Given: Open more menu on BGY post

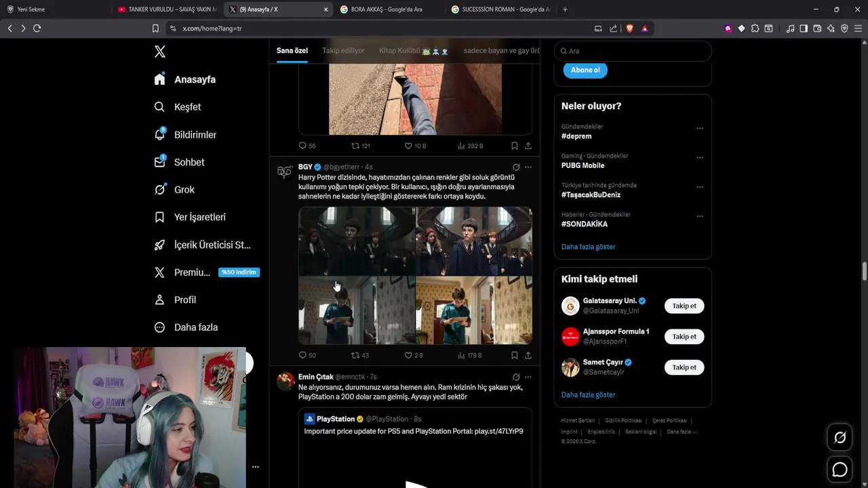Looking at the screenshot, I should click(528, 167).
